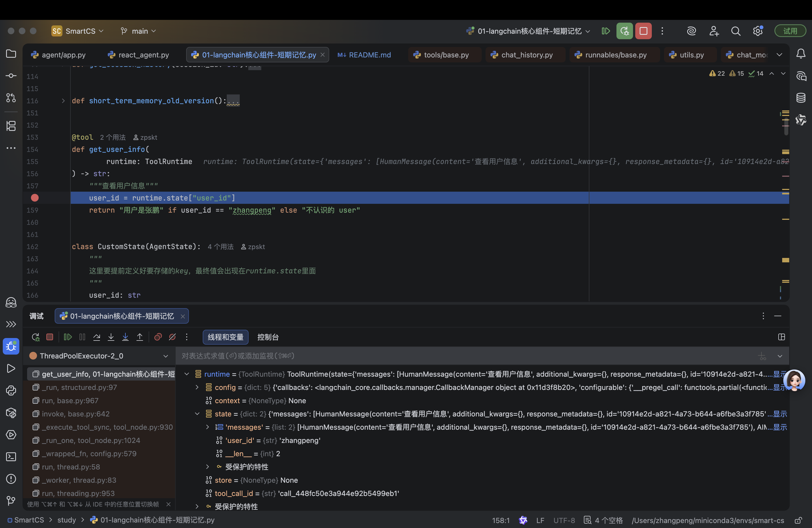812x528 pixels.
Task: Click the Step Over debugger icon
Action: tap(97, 337)
